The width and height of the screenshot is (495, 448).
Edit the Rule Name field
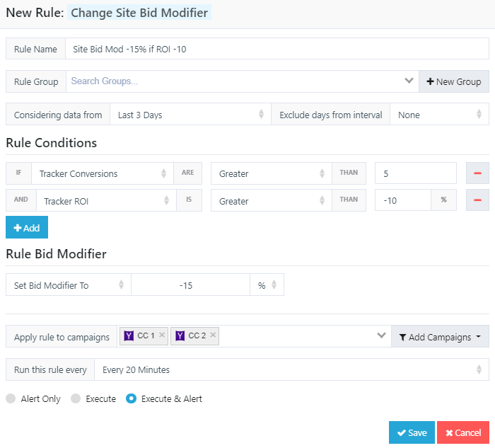(x=277, y=49)
